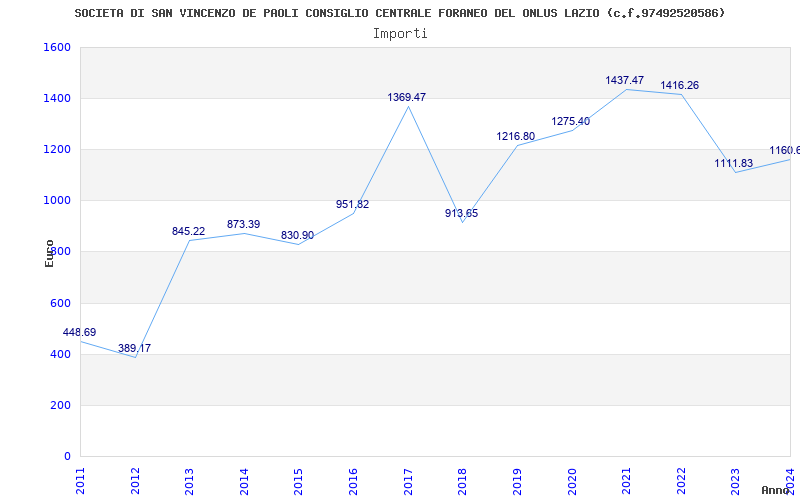Click the x-axis year 2017
800x500 pixels.
tap(408, 481)
